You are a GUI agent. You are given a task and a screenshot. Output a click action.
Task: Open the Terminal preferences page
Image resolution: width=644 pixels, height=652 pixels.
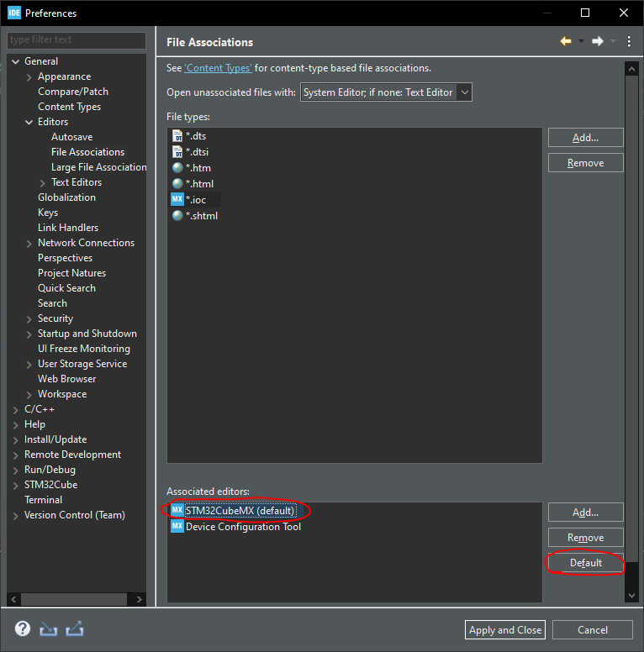pos(43,500)
